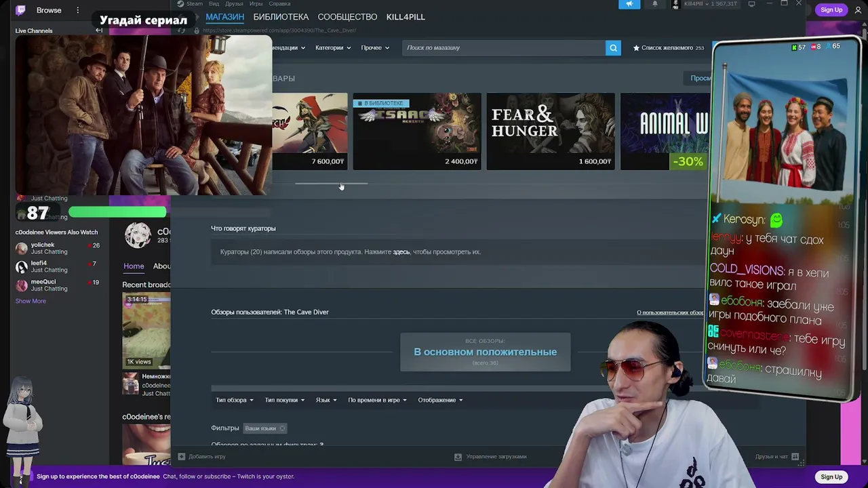The width and height of the screenshot is (868, 488).
Task: Open the Isaac game thumbnail
Action: coord(417,131)
